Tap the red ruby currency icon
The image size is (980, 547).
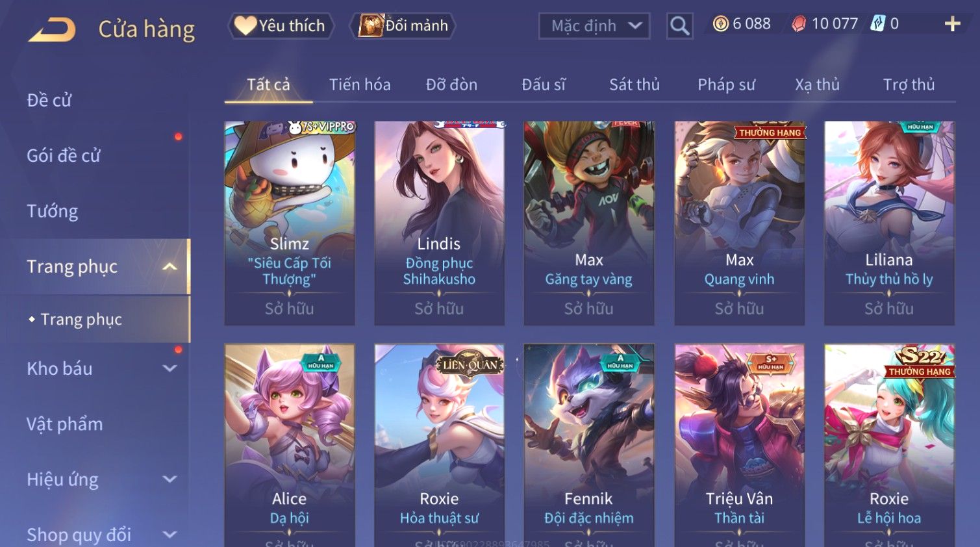[799, 24]
